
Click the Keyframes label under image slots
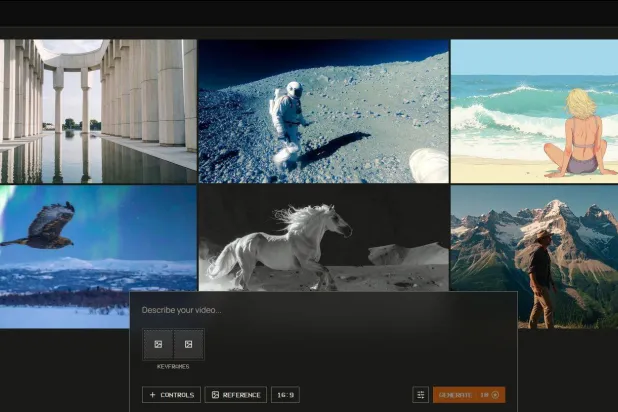coord(173,367)
